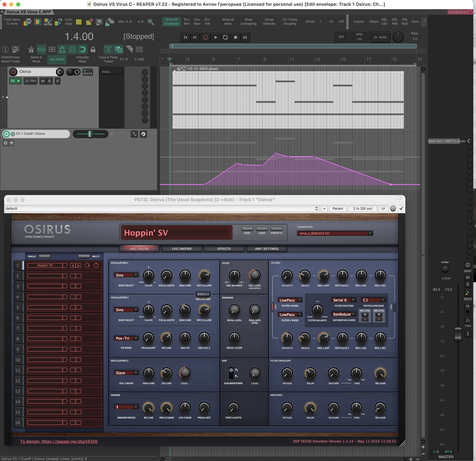This screenshot has height=461, width=476.
Task: Toggle the metronome icon in toolbar
Action: (x=31, y=50)
